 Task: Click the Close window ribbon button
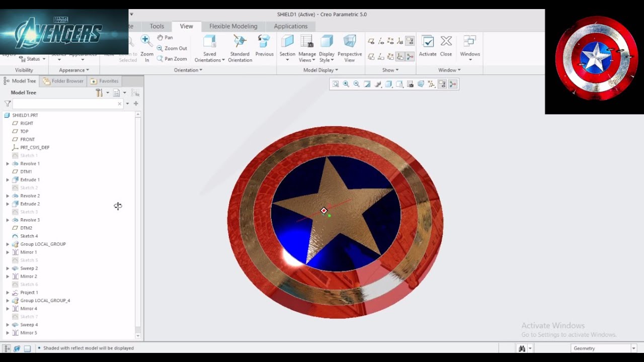click(446, 46)
